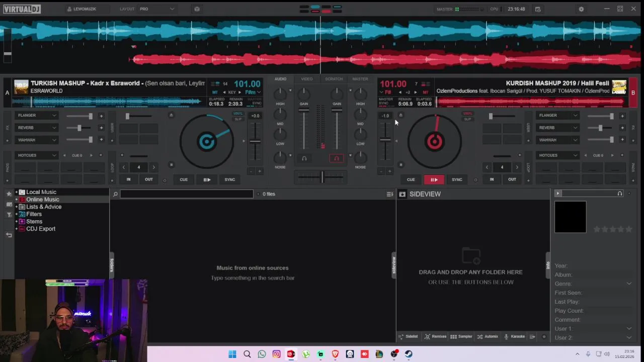Viewport: 644px width, 362px height.
Task: Click deck A pitch slider
Action: 256,142
